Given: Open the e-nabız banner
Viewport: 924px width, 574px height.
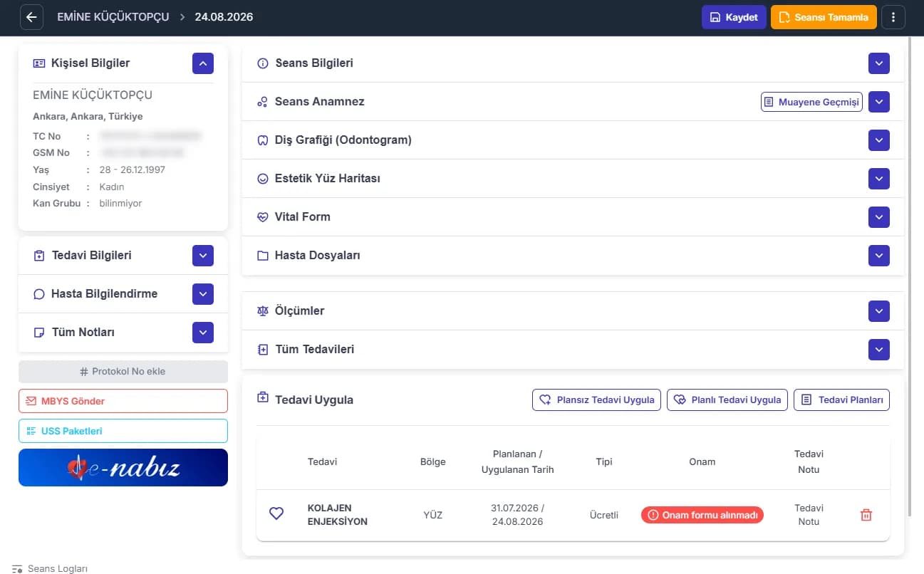Looking at the screenshot, I should click(123, 468).
